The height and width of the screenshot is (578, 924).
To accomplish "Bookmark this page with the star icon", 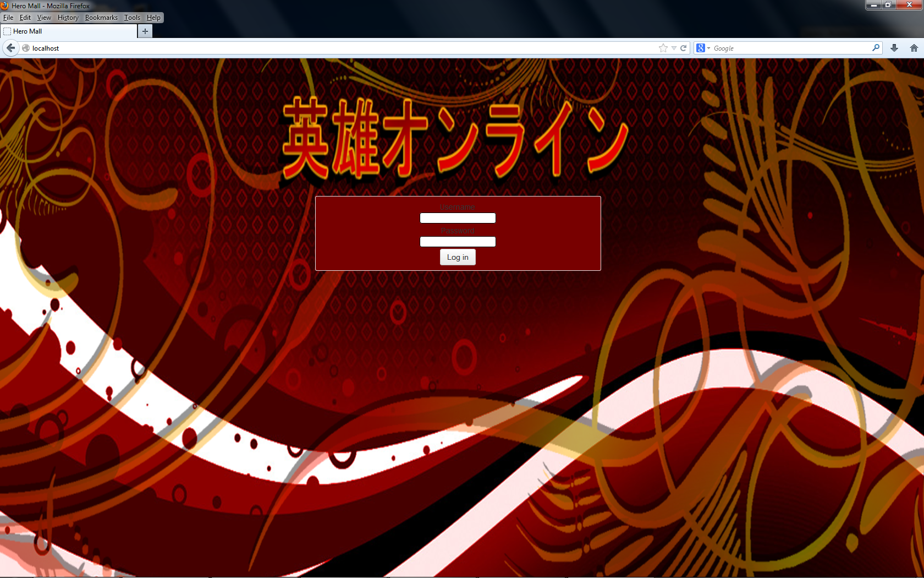I will click(x=663, y=48).
